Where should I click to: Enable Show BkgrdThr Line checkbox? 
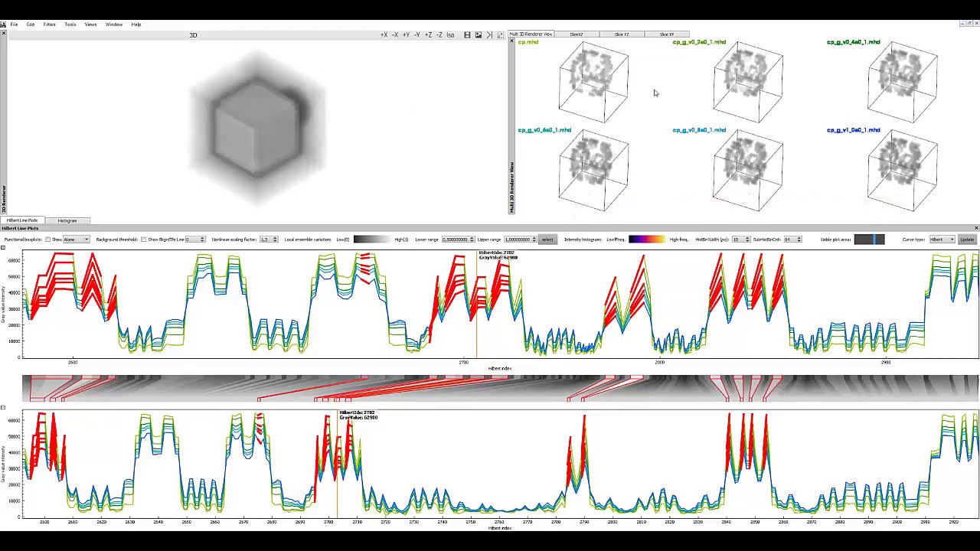143,240
